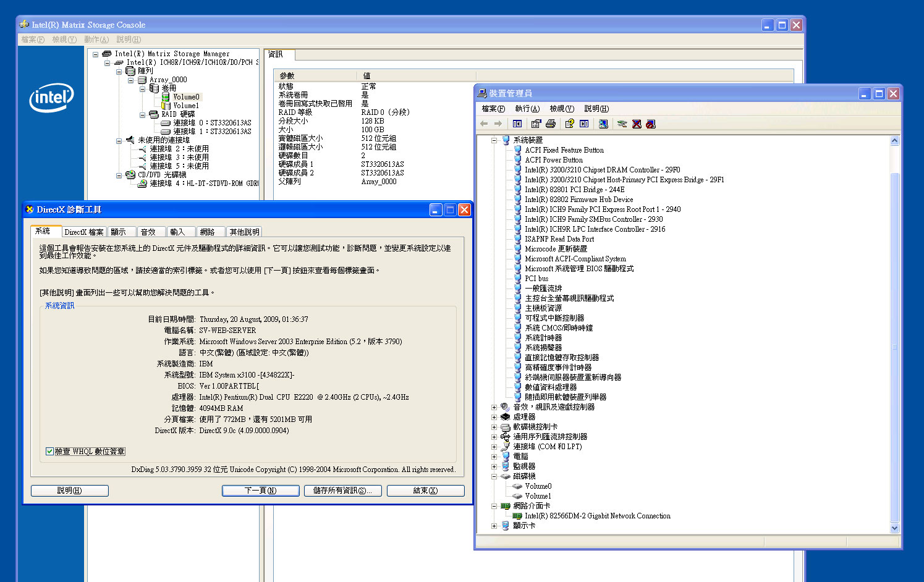The image size is (924, 582).
Task: Open the 執行(A) menu in Device Manager
Action: 527,109
